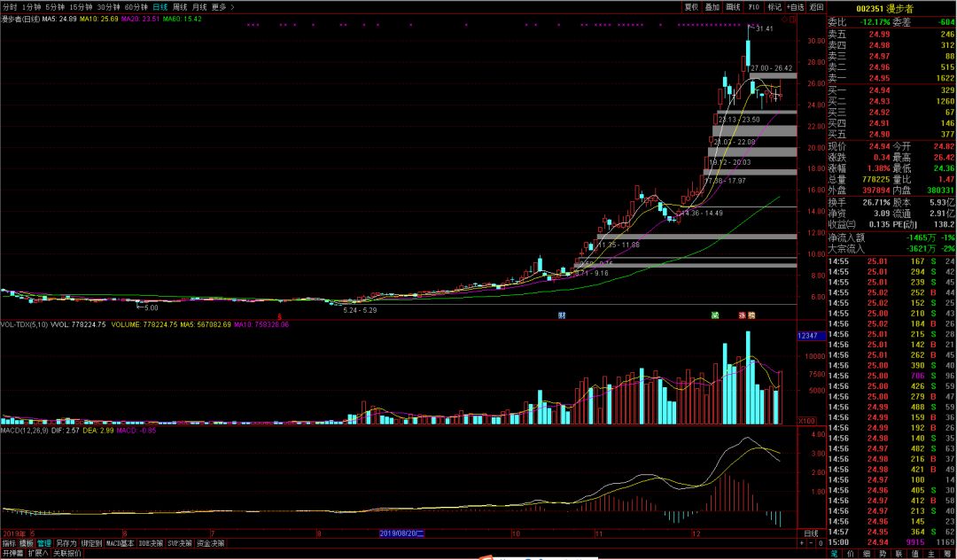Select the 联 linked tab
Screen dimensions: 957x560
click(x=899, y=554)
